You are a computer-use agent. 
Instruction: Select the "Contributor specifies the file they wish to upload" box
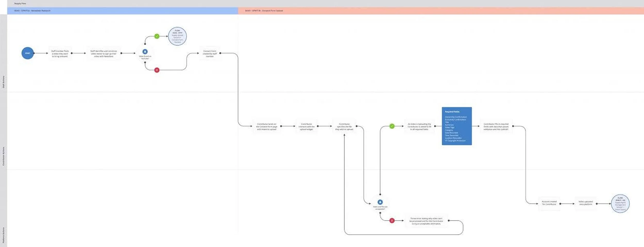click(344, 126)
